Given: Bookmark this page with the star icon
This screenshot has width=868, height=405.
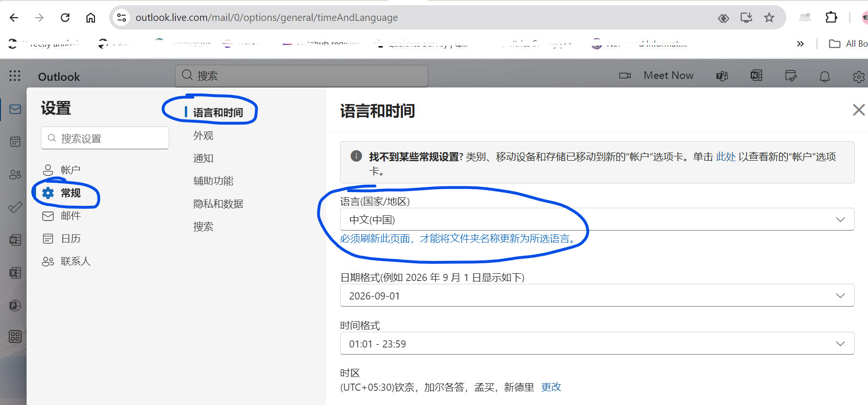Looking at the screenshot, I should [x=769, y=18].
